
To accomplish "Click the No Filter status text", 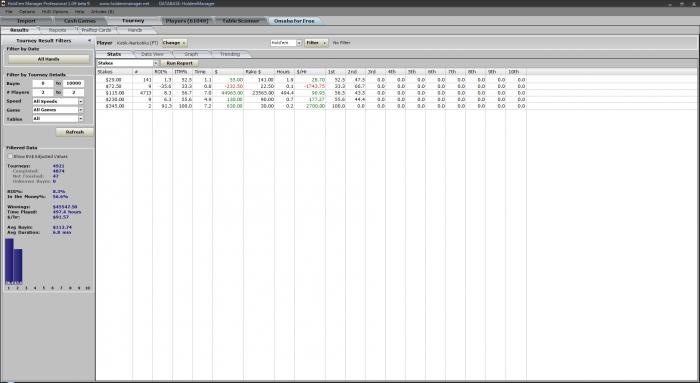I will click(342, 43).
